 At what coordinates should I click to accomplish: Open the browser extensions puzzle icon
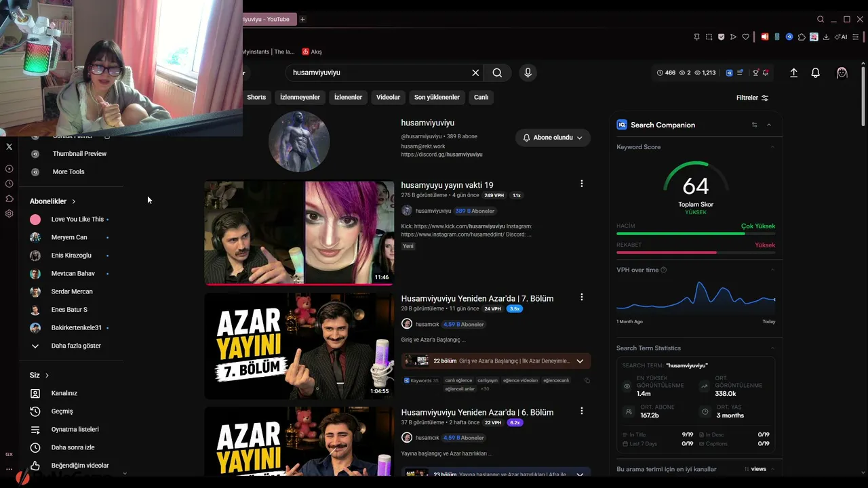pos(802,37)
